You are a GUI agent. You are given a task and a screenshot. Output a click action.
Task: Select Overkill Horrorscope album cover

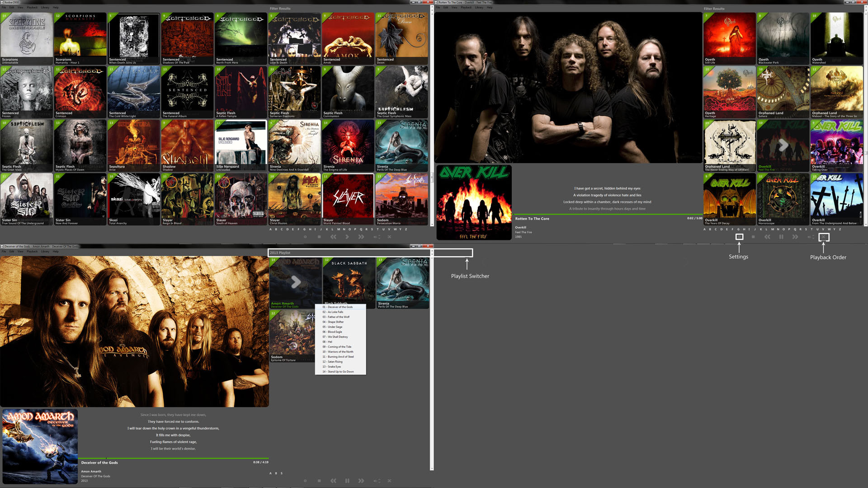pyautogui.click(x=783, y=199)
